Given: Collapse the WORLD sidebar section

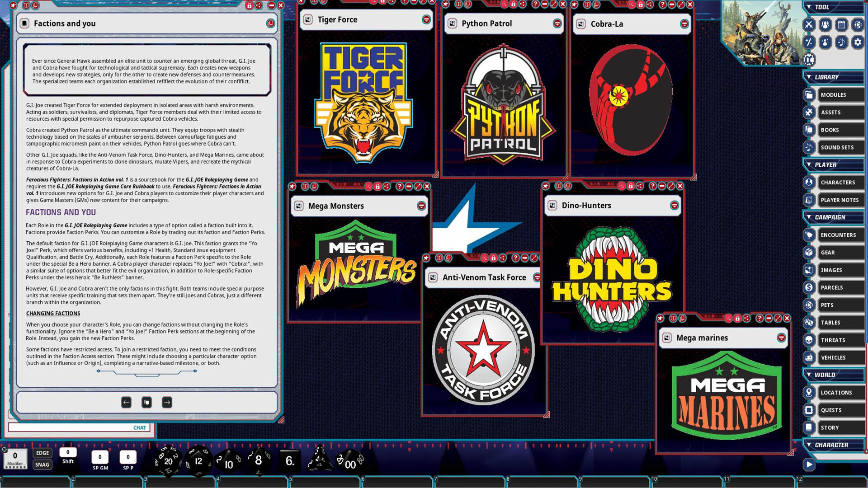Looking at the screenshot, I should click(809, 375).
